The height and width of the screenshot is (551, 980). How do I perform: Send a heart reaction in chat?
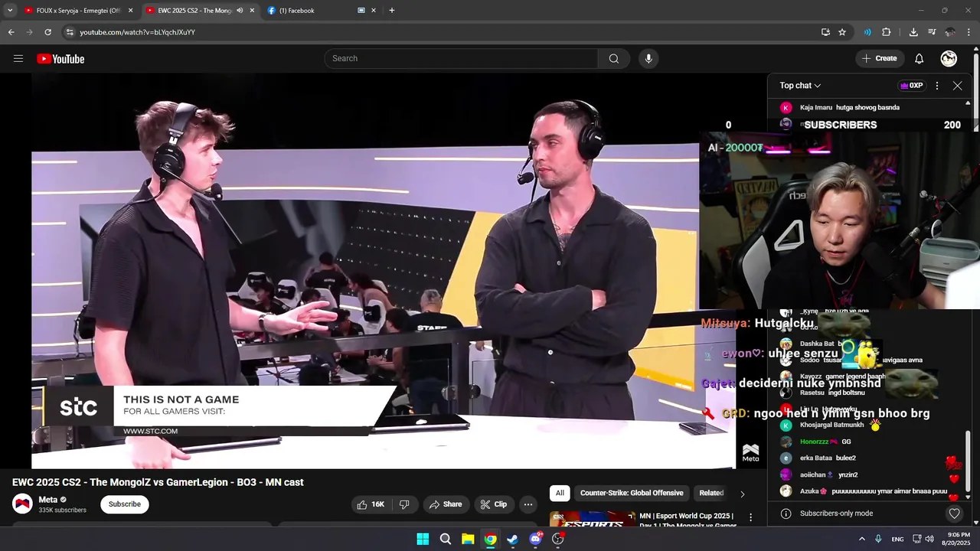954,514
